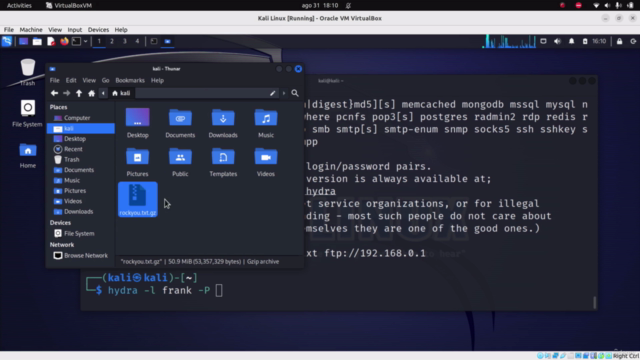Select the rockyou.txt.gz archive file
Viewport: 640px width, 360px height.
click(x=138, y=199)
